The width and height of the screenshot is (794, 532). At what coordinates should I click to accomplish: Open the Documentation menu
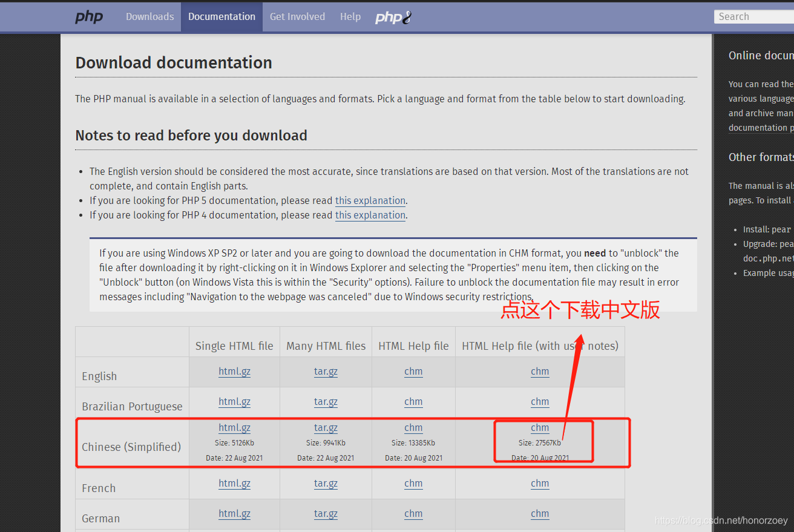point(221,17)
